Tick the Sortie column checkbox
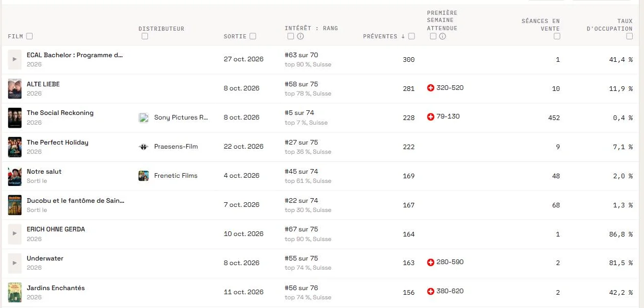This screenshot has height=308, width=644. click(253, 36)
